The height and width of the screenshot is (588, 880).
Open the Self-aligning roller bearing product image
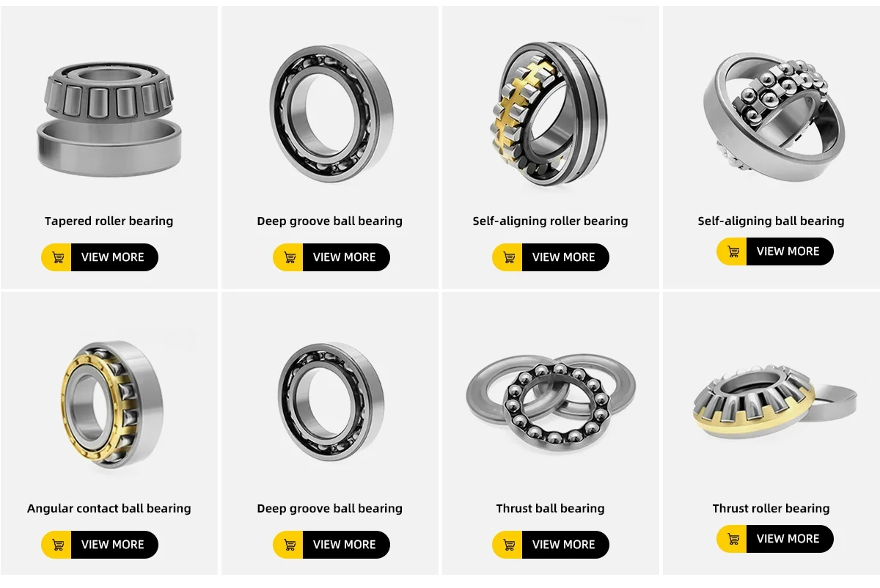click(x=547, y=114)
